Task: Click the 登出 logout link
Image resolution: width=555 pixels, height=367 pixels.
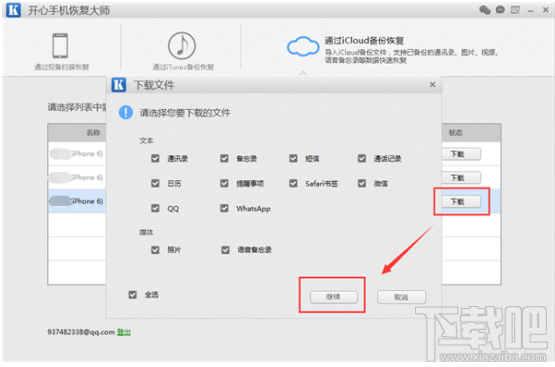Action: [124, 332]
